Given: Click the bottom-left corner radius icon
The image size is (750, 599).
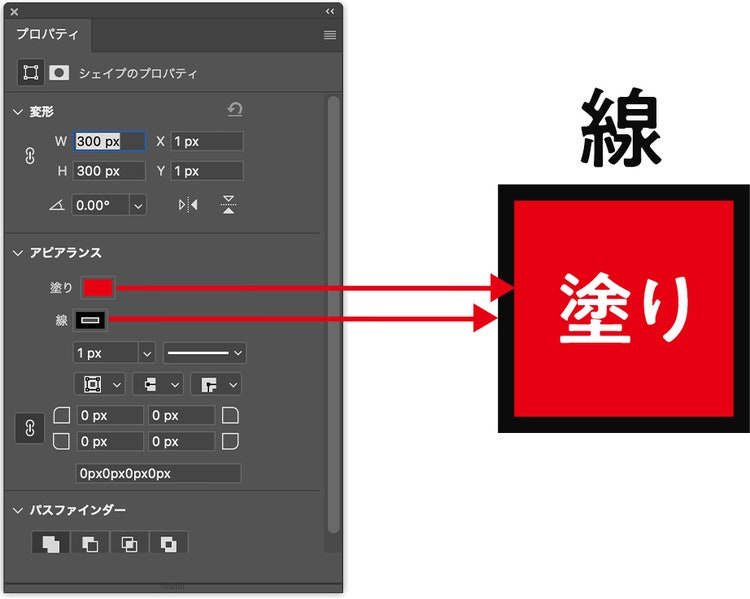Looking at the screenshot, I should pos(62,441).
